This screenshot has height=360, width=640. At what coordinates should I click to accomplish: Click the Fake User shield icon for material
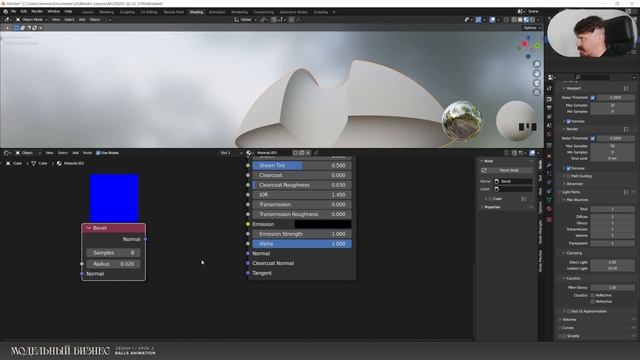click(x=295, y=153)
